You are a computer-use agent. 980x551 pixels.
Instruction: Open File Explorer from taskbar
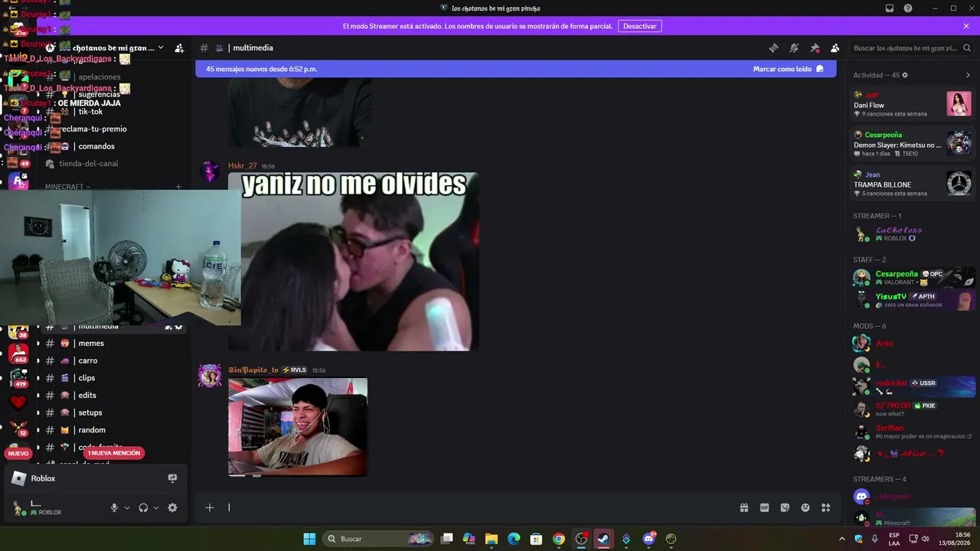(492, 539)
